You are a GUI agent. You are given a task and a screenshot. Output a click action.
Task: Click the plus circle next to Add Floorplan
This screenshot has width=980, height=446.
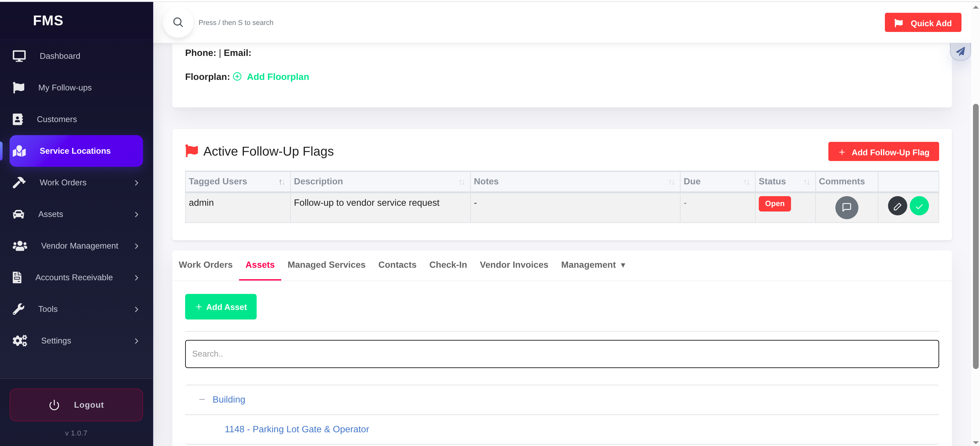[x=237, y=77]
